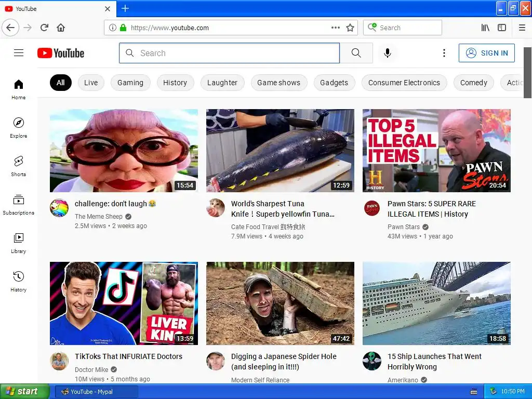The height and width of the screenshot is (399, 532).
Task: Open the Windows start button
Action: click(24, 392)
